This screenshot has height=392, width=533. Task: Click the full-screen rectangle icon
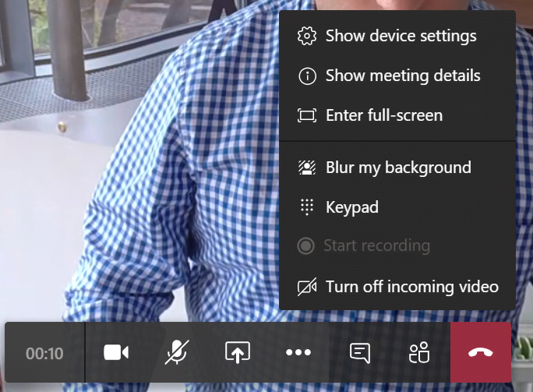click(307, 115)
